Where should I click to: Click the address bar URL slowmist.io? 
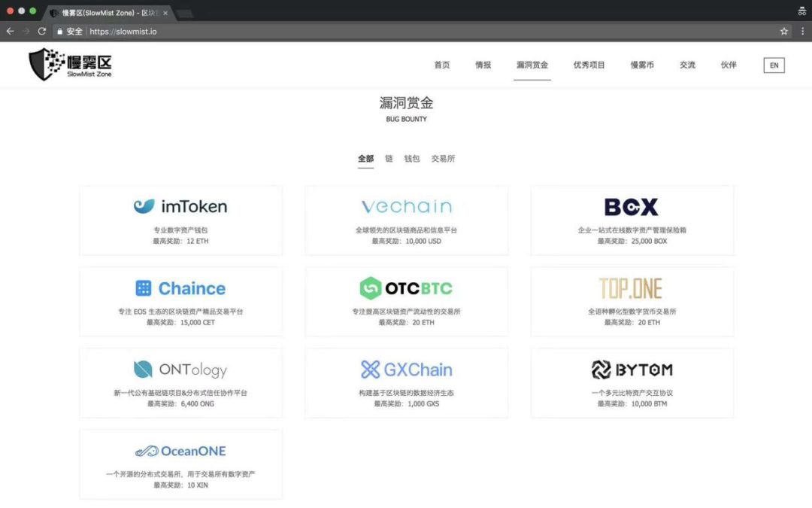pyautogui.click(x=123, y=31)
